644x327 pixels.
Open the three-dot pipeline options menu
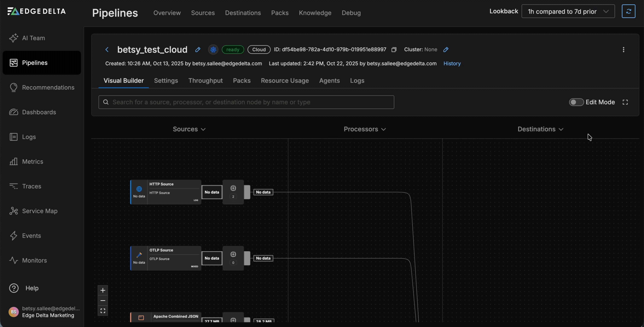tap(623, 49)
